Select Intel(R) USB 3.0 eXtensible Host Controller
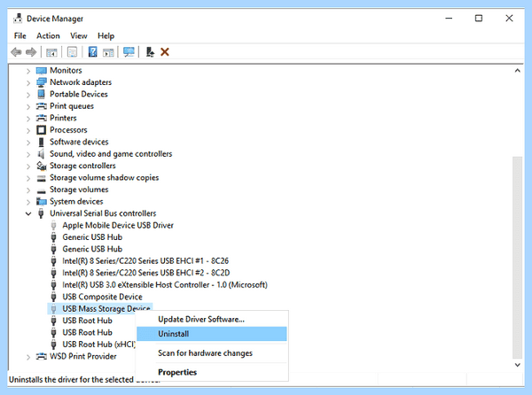The height and width of the screenshot is (395, 532). coord(165,284)
